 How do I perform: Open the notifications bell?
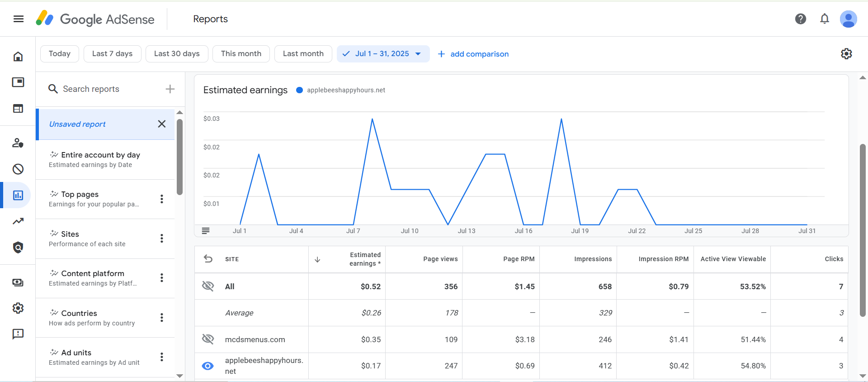(825, 19)
